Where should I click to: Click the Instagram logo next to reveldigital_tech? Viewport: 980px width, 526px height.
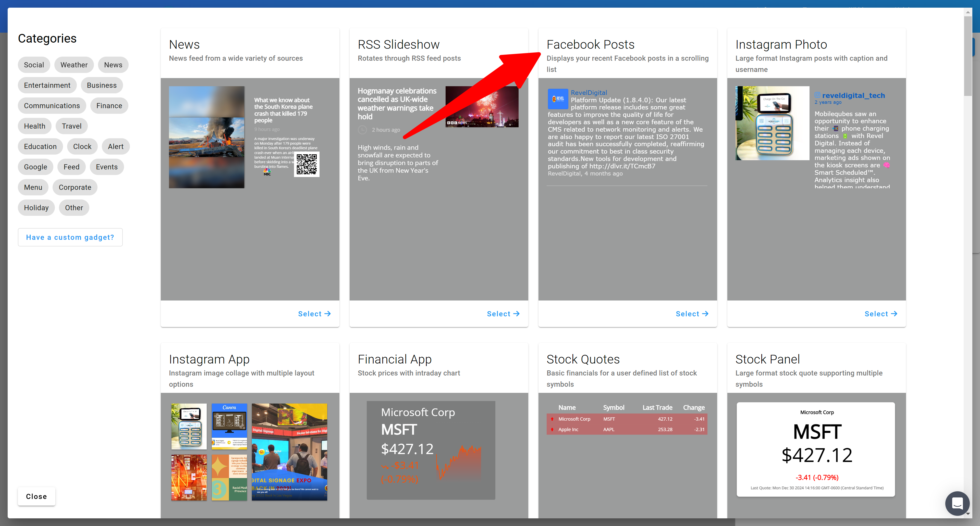pos(817,95)
